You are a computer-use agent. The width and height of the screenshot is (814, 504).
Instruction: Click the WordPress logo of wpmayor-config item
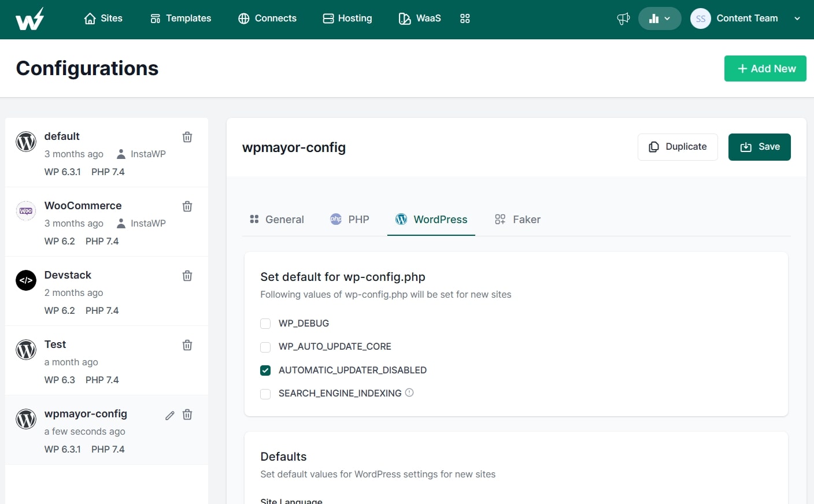pyautogui.click(x=26, y=419)
